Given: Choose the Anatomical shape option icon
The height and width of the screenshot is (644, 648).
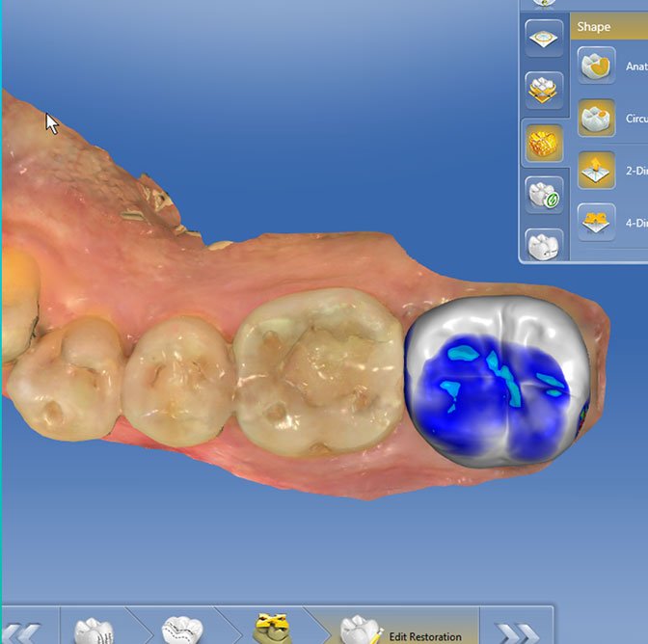Looking at the screenshot, I should 596,66.
